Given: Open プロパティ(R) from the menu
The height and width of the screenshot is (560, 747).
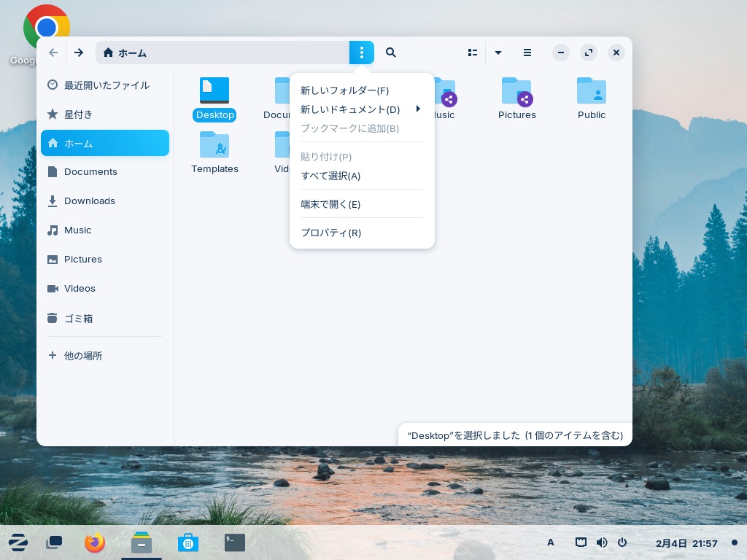Looking at the screenshot, I should click(x=330, y=233).
